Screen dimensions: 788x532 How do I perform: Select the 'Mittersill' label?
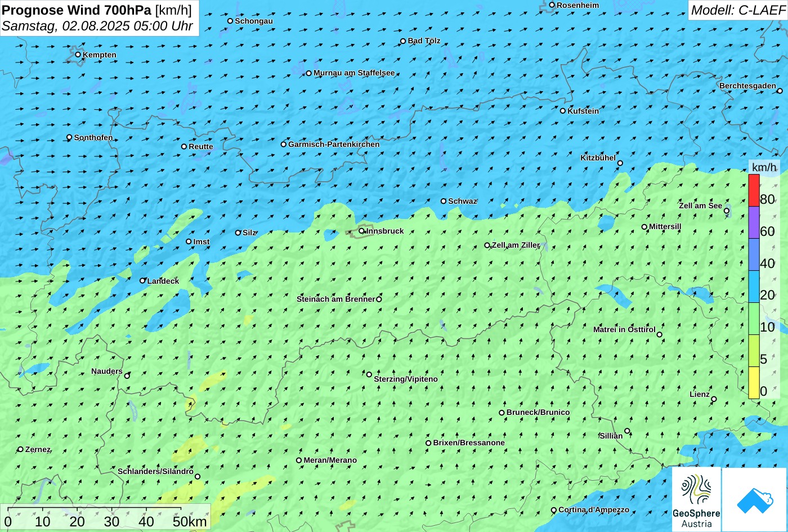665,226
